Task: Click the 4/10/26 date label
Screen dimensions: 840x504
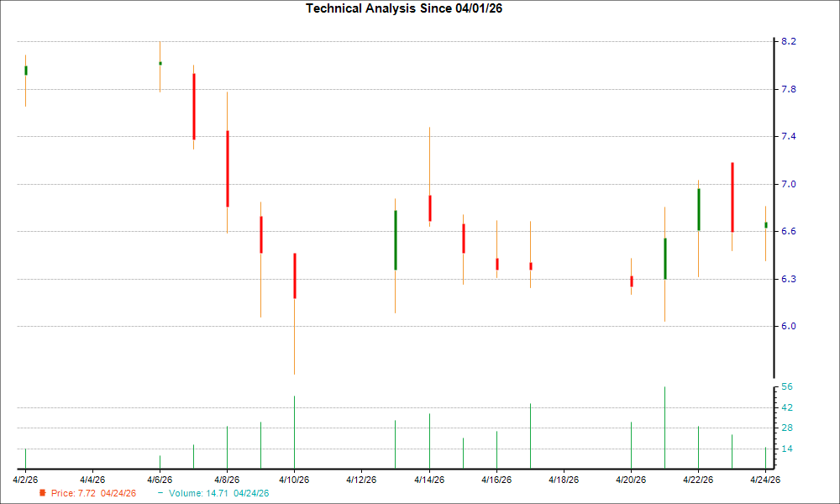Action: point(294,480)
